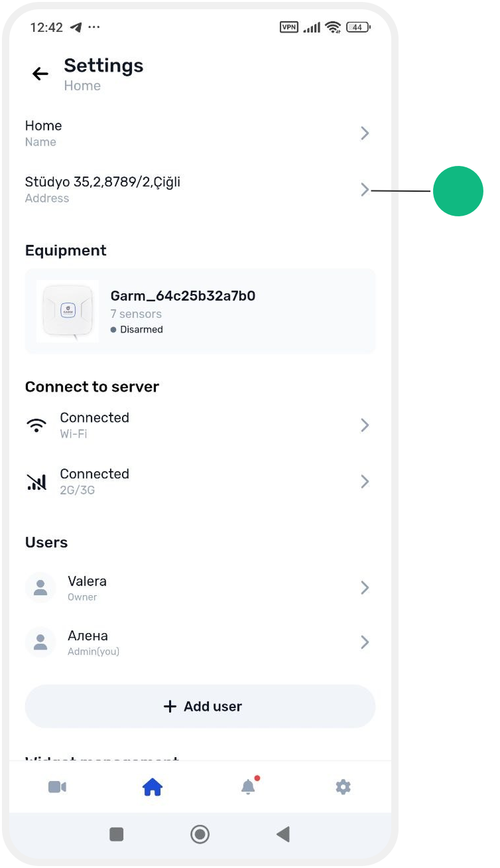Tap Алена's user avatar icon
The image size is (500, 868).
click(40, 642)
